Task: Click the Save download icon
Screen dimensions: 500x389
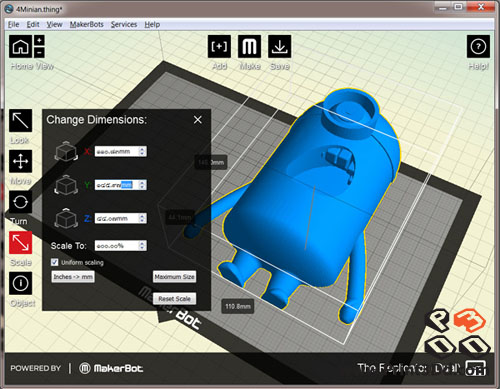Action: tap(279, 46)
